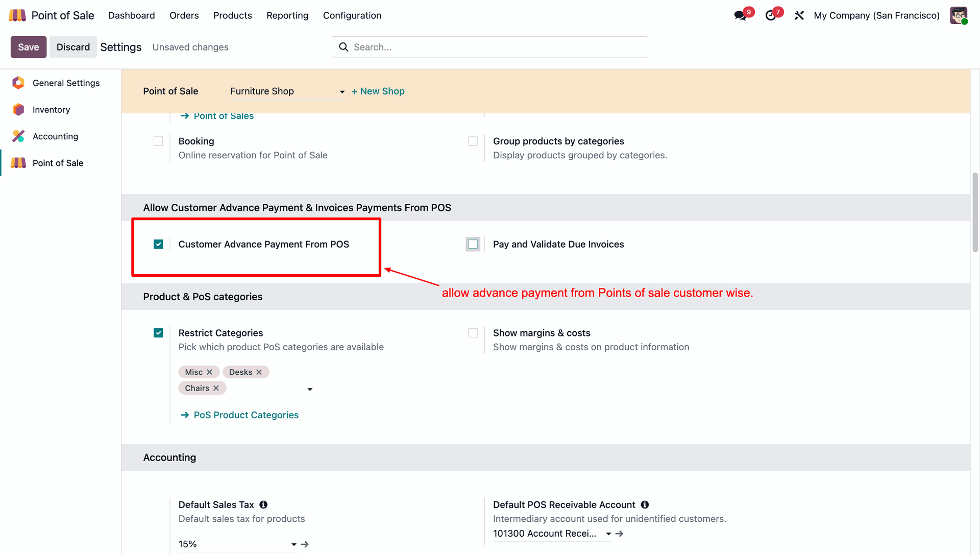Click the Point of Sale app logo icon
Image resolution: width=980 pixels, height=555 pixels.
(x=17, y=15)
